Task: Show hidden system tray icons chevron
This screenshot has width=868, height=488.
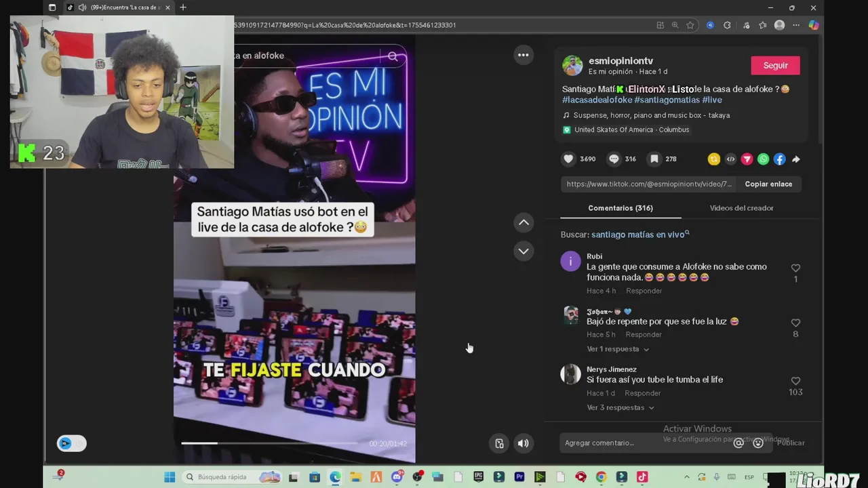Action: [686, 477]
